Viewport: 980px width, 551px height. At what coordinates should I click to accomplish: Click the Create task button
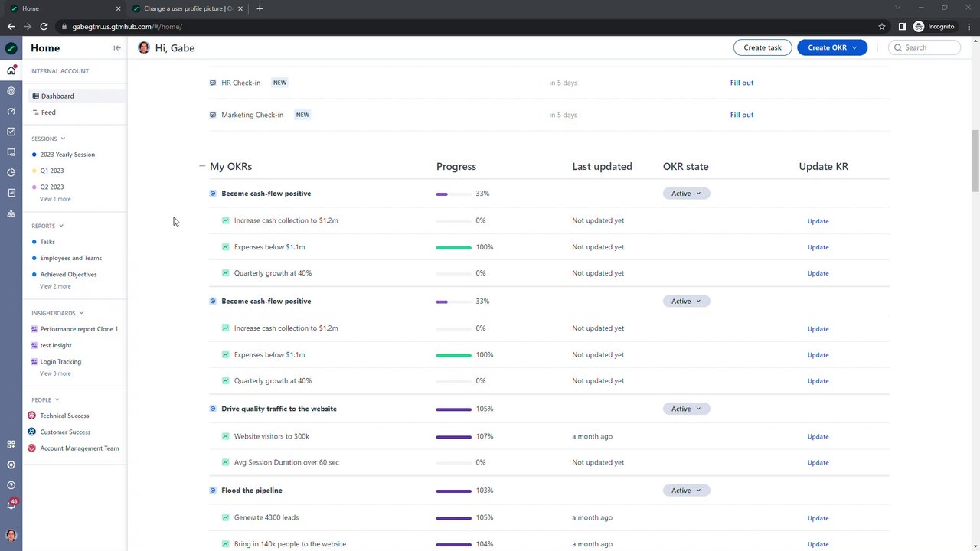763,47
